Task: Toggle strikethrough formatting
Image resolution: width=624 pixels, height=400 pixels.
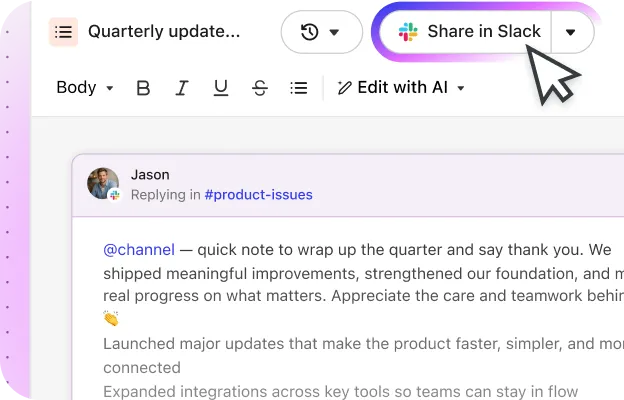Action: click(260, 88)
